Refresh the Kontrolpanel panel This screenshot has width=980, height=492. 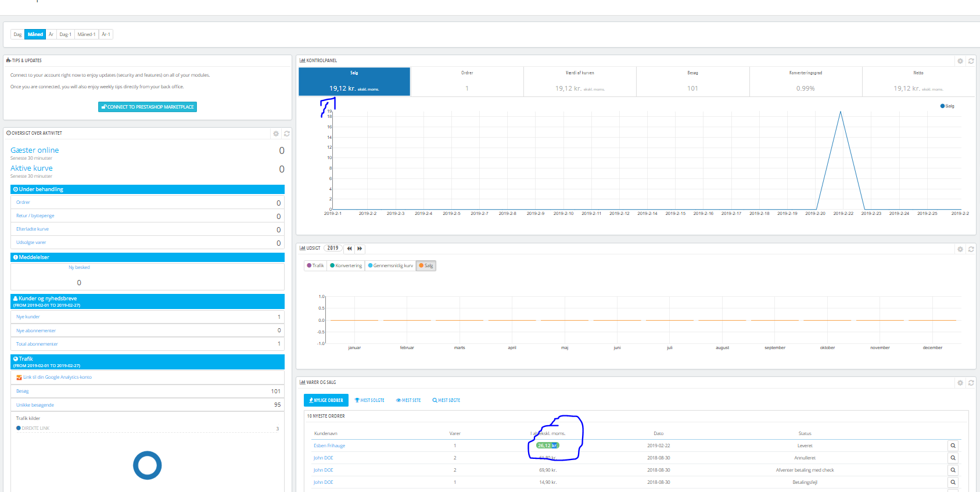pyautogui.click(x=971, y=61)
